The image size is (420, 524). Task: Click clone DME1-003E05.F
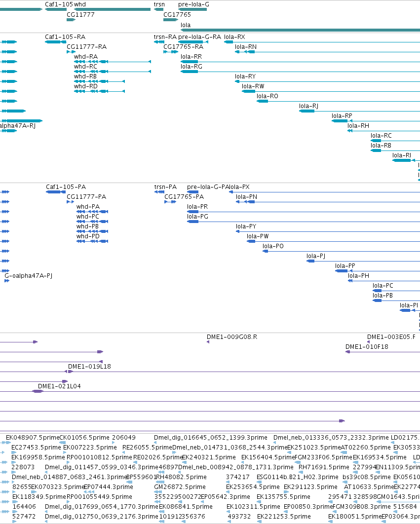391,337
